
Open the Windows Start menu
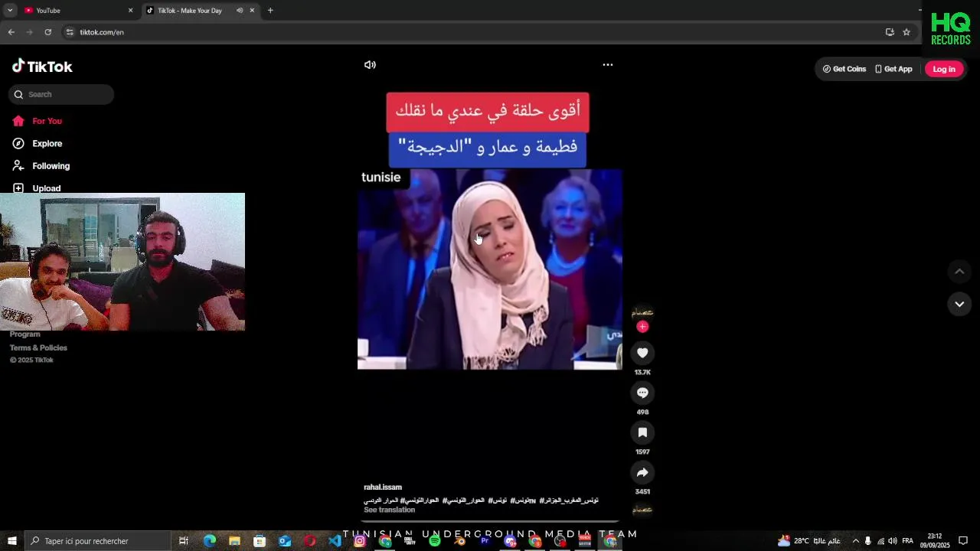(11, 541)
